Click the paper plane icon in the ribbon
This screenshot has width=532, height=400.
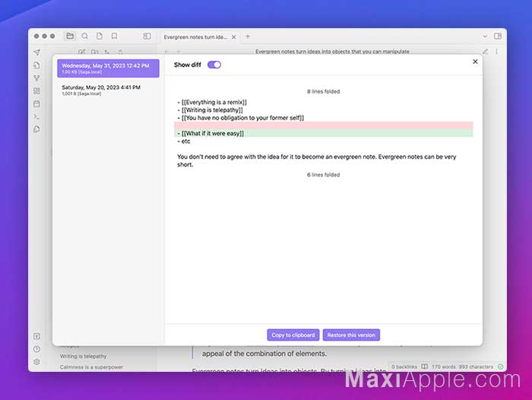click(x=36, y=52)
